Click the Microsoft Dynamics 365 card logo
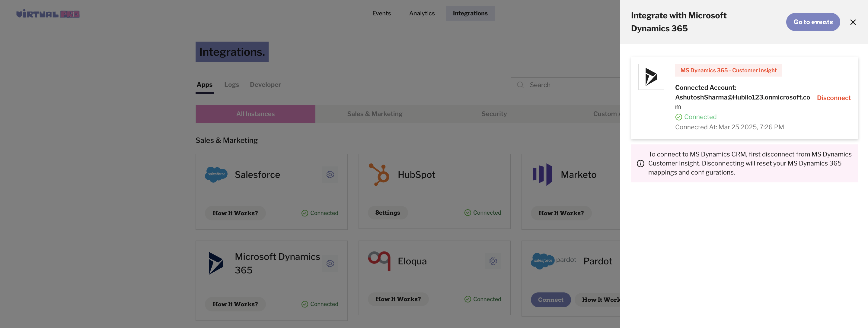Image resolution: width=868 pixels, height=328 pixels. click(x=216, y=263)
